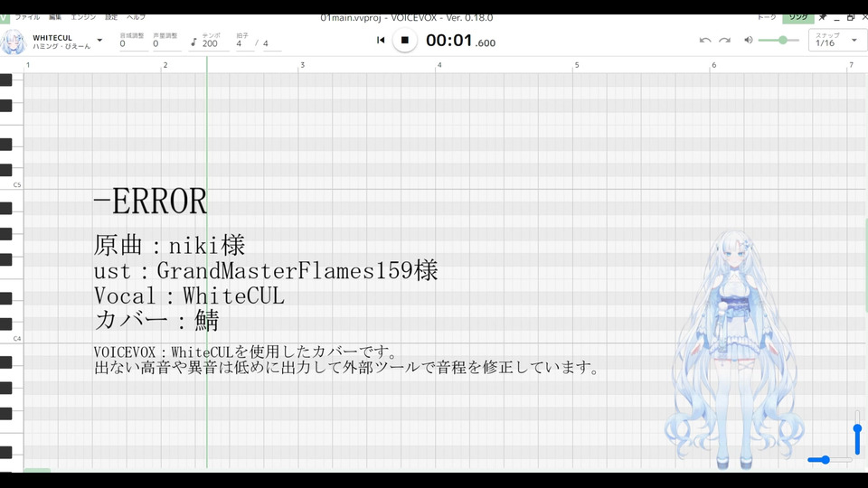Image resolution: width=868 pixels, height=488 pixels.
Task: Minimize the VOICEVOX window
Action: coord(836,18)
